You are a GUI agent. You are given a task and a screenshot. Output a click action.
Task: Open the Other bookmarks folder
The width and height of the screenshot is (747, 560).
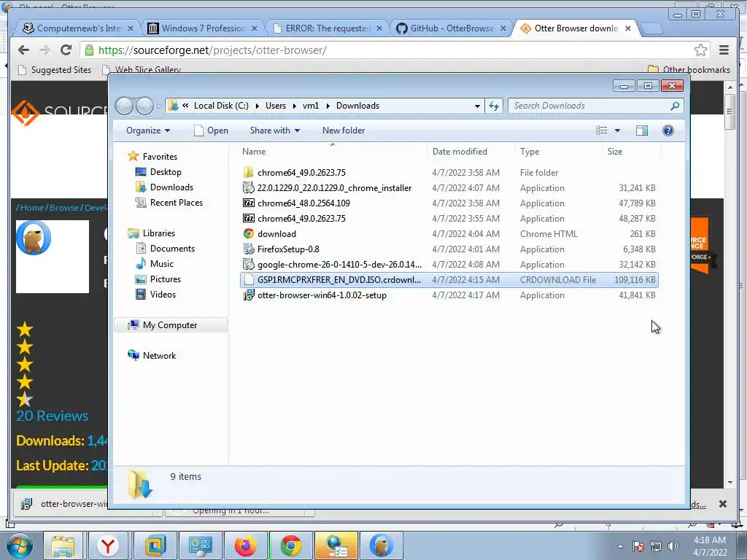(x=689, y=70)
